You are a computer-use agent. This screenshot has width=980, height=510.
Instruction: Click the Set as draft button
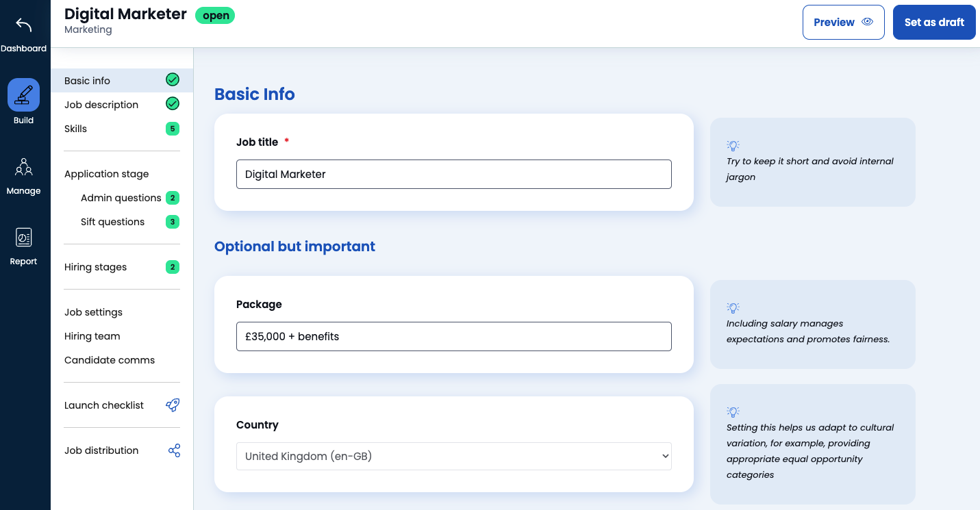pos(934,21)
